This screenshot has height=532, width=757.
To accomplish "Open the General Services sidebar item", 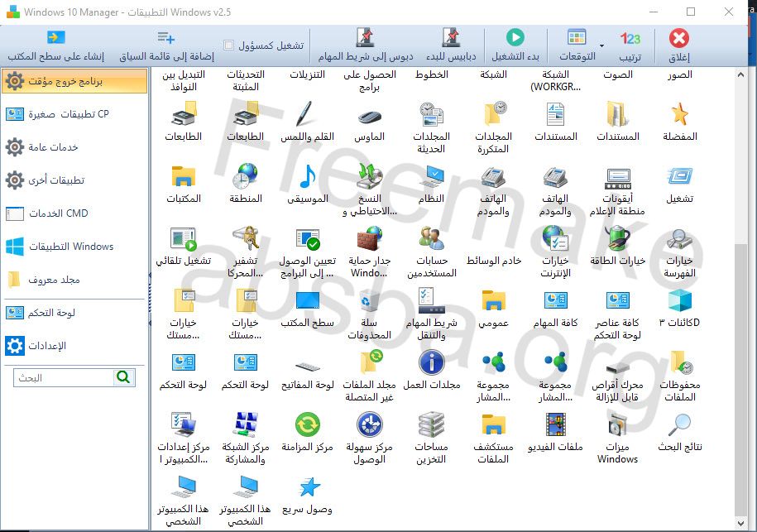I will coord(74,146).
